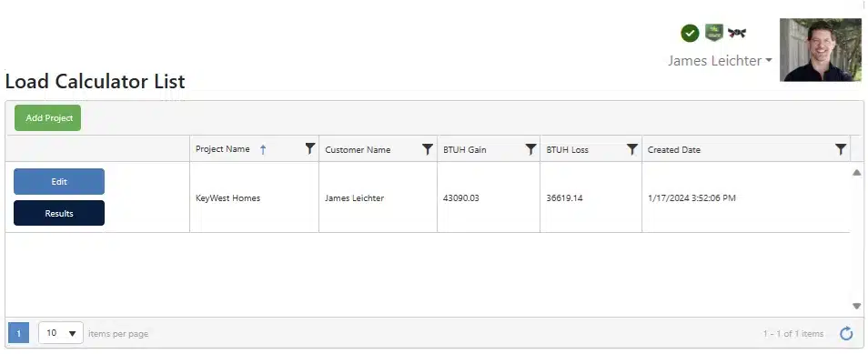Click the BTUH Gain filter funnel
The image size is (868, 354).
[x=530, y=149]
